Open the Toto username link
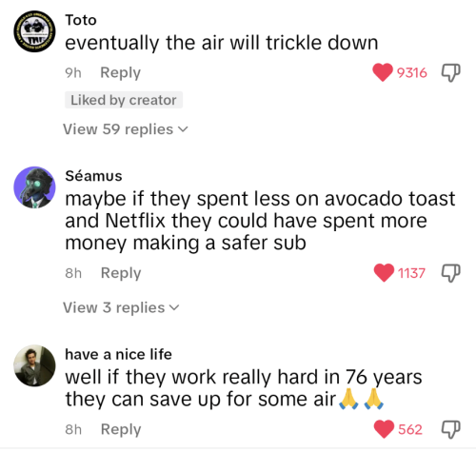Image resolution: width=476 pixels, height=452 pixels. click(81, 20)
